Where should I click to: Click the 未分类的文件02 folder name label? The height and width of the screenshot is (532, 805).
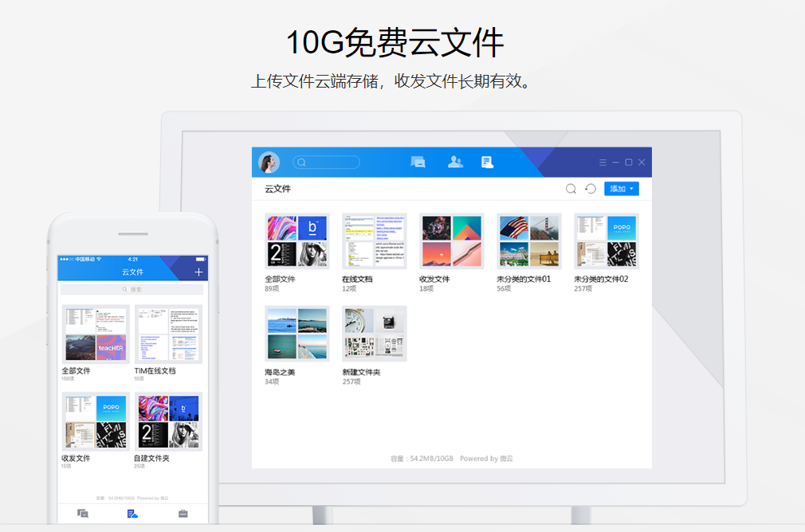click(601, 279)
